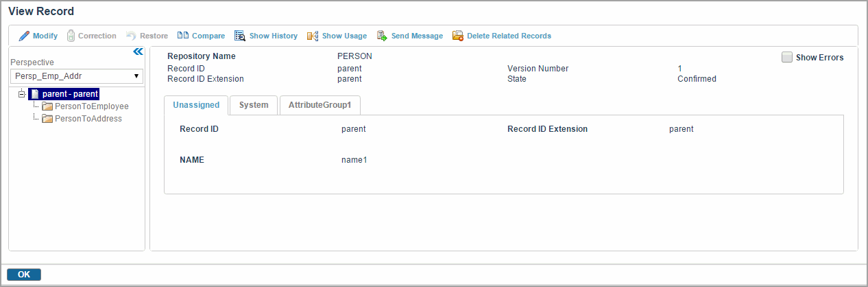Select the PersonToAddress folder
This screenshot has height=287, width=868.
click(x=88, y=119)
